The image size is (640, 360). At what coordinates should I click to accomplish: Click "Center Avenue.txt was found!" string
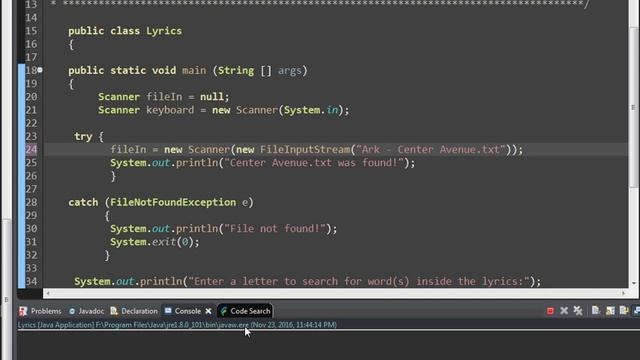[313, 162]
